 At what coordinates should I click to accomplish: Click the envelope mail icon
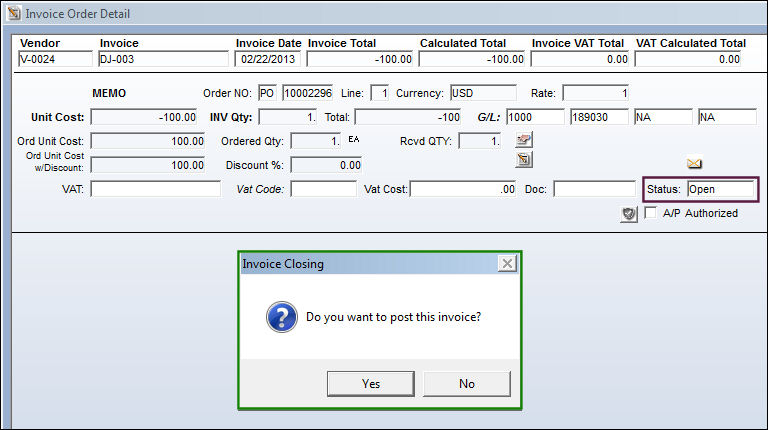[694, 163]
